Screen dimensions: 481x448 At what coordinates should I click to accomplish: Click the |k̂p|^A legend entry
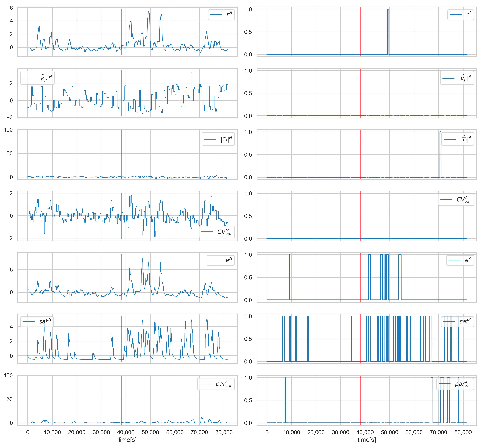click(x=457, y=78)
